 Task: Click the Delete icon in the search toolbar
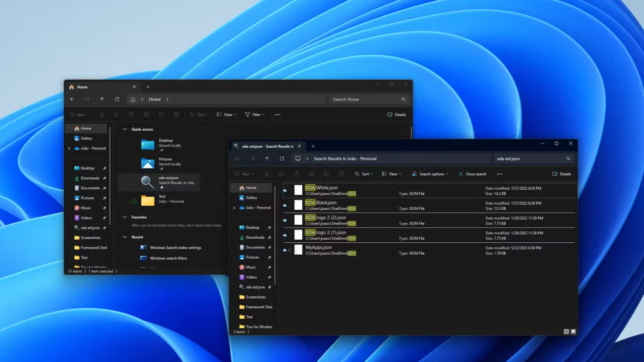[341, 174]
